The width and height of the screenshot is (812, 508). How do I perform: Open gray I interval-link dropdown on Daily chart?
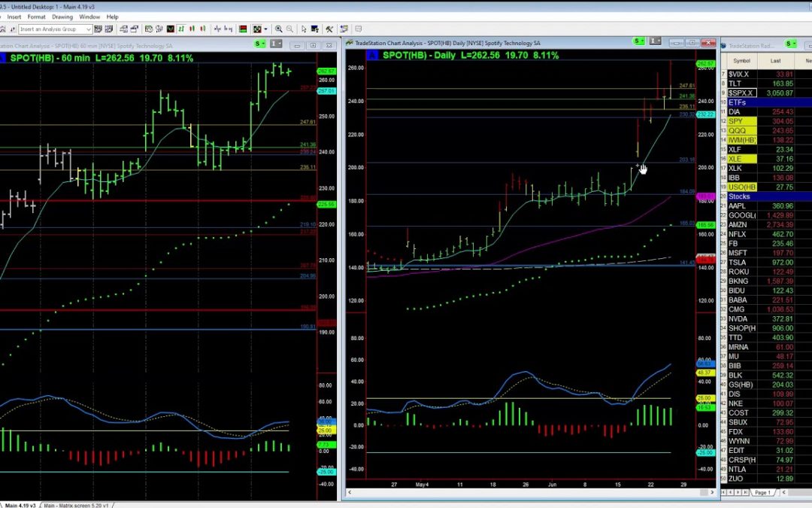655,41
